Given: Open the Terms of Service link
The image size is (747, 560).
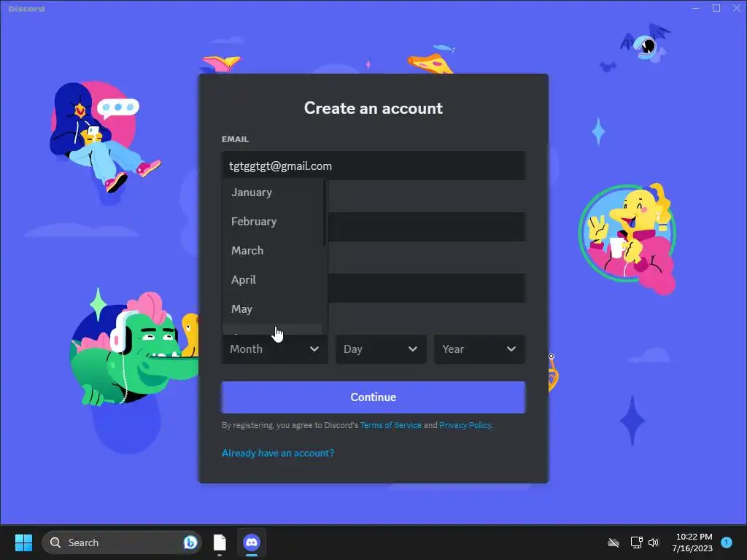Looking at the screenshot, I should (391, 425).
